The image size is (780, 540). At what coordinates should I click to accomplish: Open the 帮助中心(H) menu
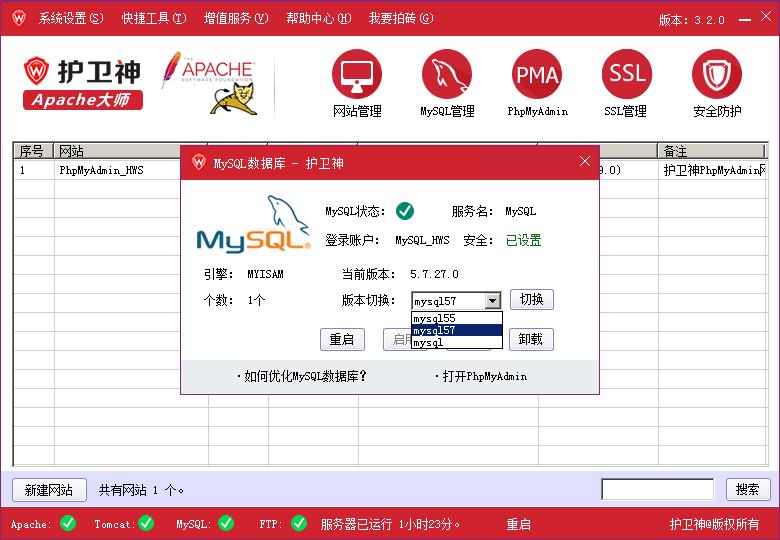click(x=319, y=19)
